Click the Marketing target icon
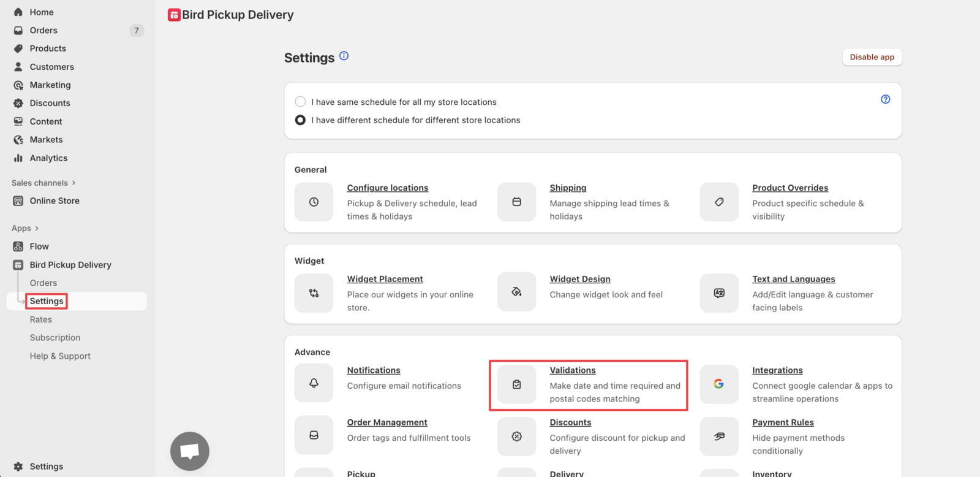This screenshot has width=980, height=477. pyautogui.click(x=18, y=85)
